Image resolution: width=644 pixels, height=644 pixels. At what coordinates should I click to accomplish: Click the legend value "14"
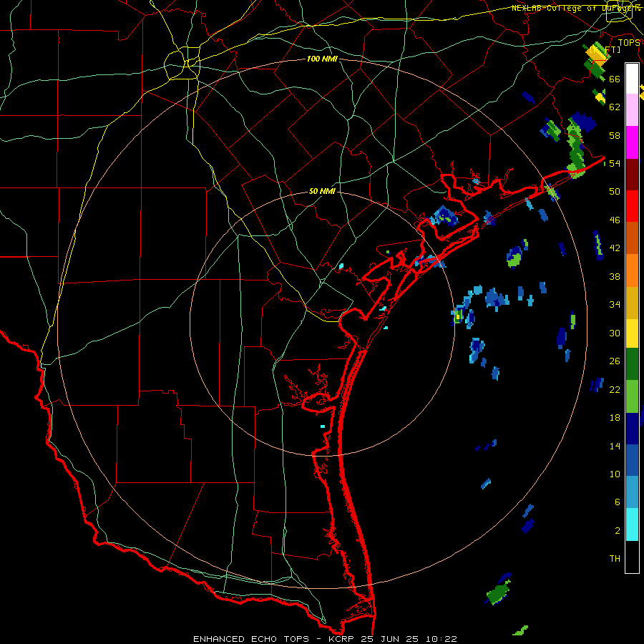coord(615,446)
